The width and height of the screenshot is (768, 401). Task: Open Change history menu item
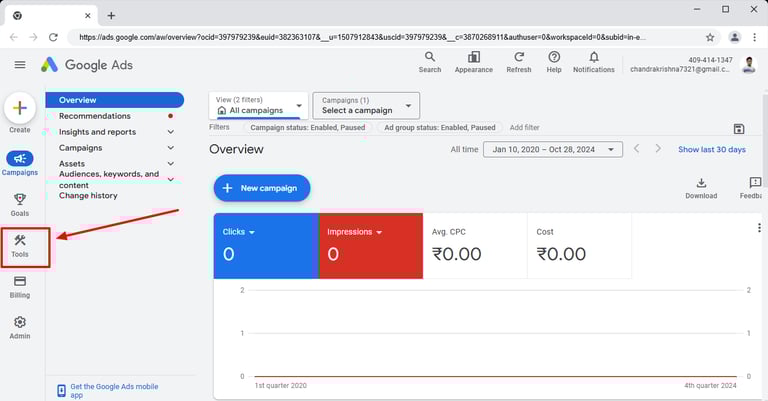(x=88, y=195)
